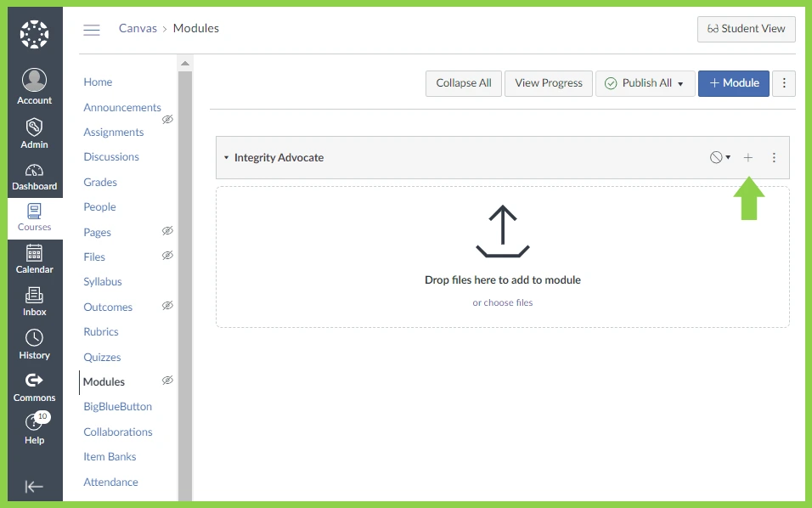Open History in global navigation
The height and width of the screenshot is (508, 812).
coord(34,345)
